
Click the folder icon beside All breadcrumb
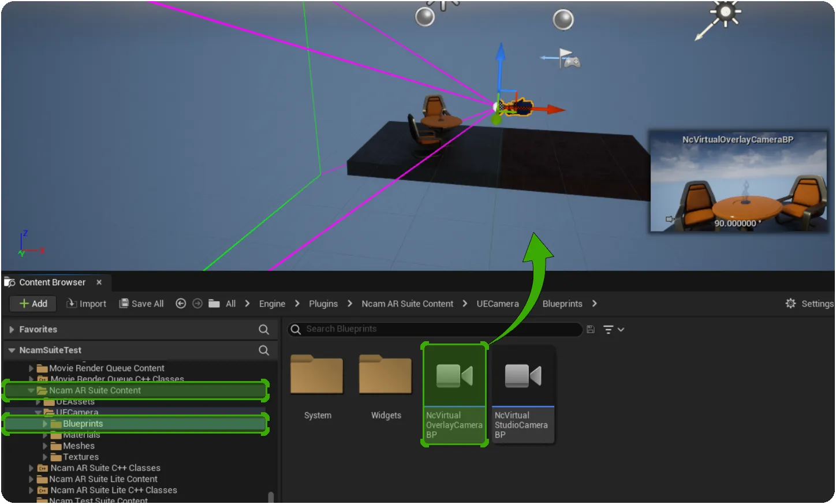[214, 304]
